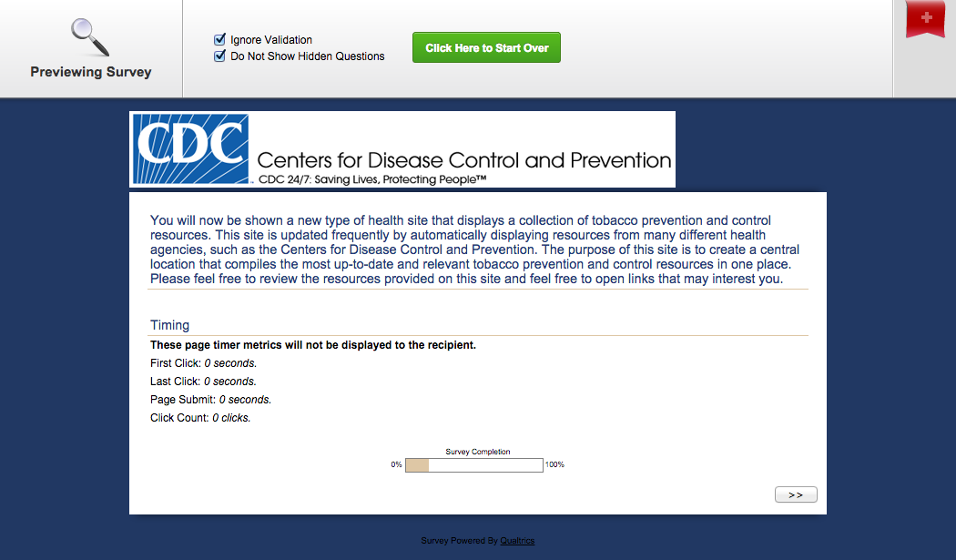This screenshot has height=560, width=956.
Task: Click the CDC 24/7 Saving Lives tagline
Action: point(372,179)
